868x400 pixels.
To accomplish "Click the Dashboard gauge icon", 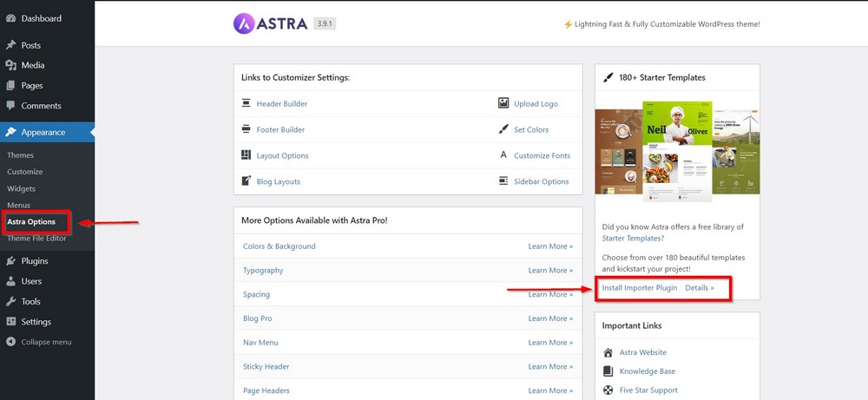I will (x=10, y=18).
